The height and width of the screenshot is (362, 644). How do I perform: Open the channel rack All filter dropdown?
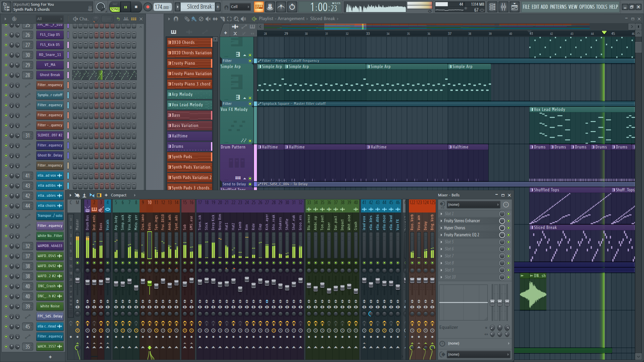pos(49,19)
